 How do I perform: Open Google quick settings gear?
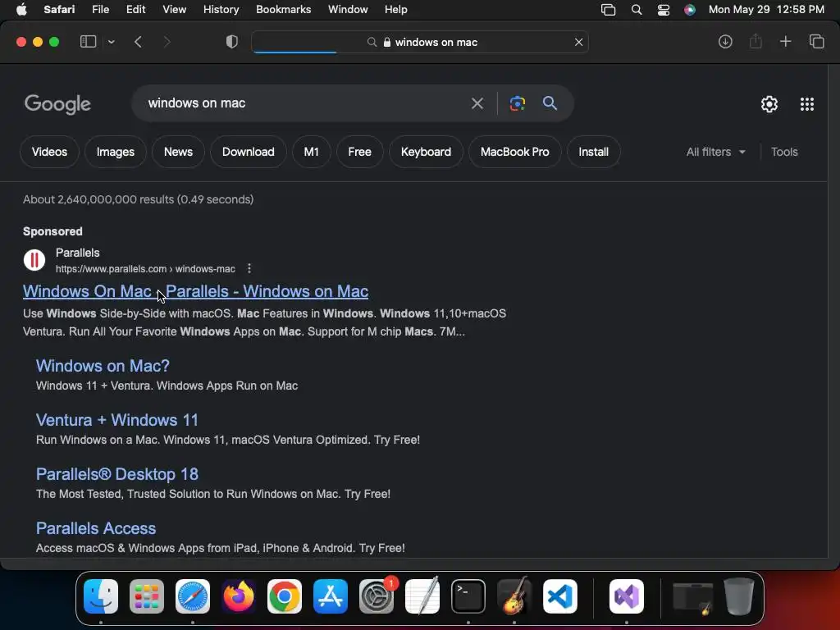click(769, 104)
